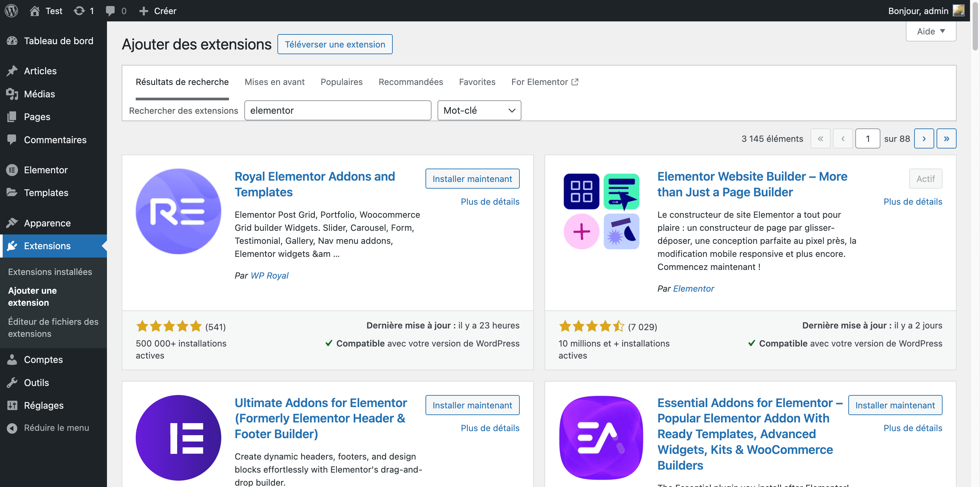Open the WordPress logo menu
This screenshot has width=980, height=487.
coord(11,11)
